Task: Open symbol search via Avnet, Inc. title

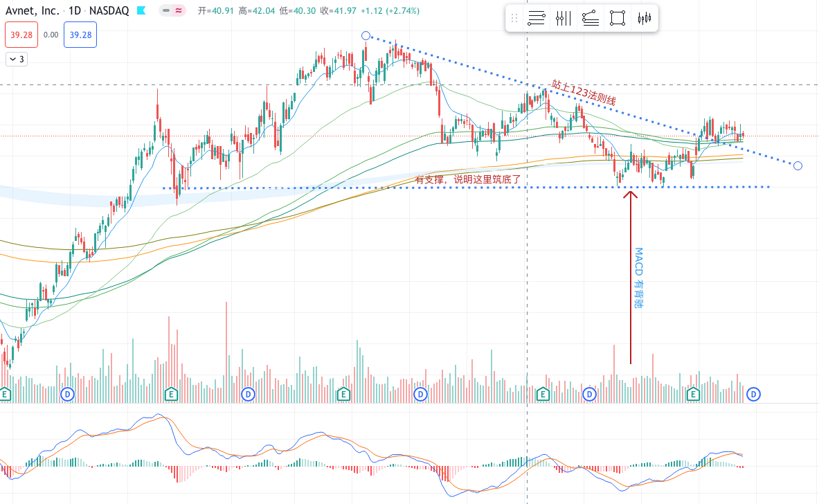Action: 33,11
